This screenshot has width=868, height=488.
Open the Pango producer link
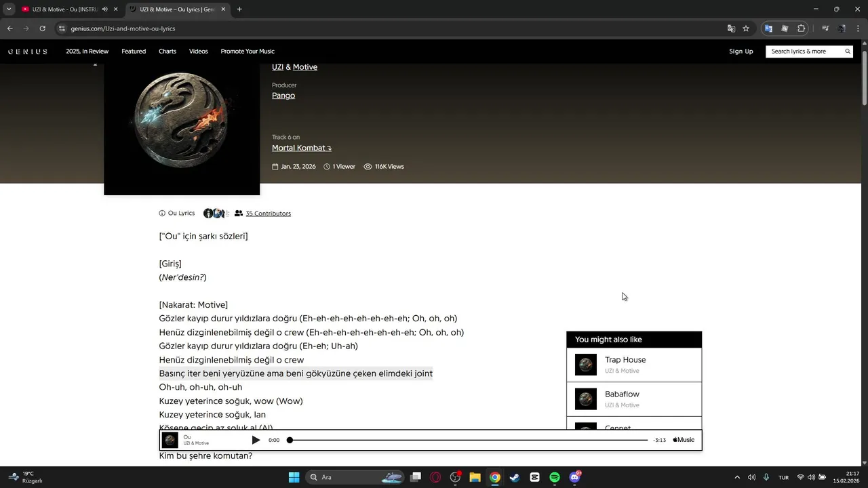pos(283,96)
